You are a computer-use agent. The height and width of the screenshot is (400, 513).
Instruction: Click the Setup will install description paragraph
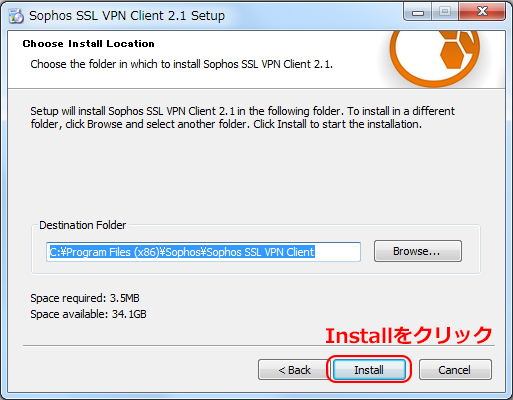(242, 117)
